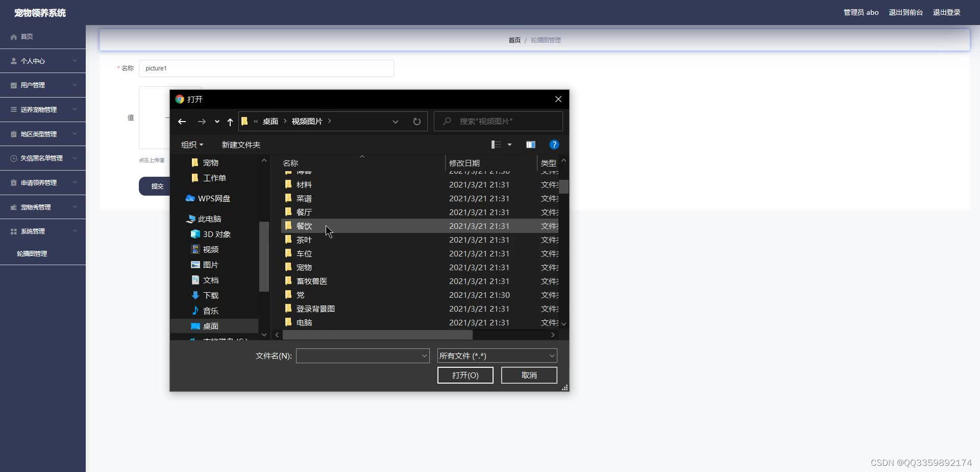The height and width of the screenshot is (472, 980).
Task: Click 打开(O) button
Action: pyautogui.click(x=465, y=375)
